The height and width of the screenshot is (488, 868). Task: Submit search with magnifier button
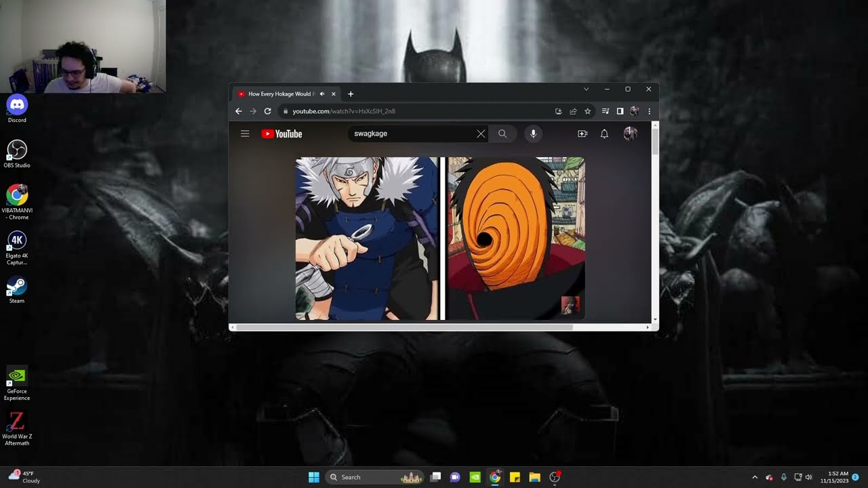click(502, 134)
